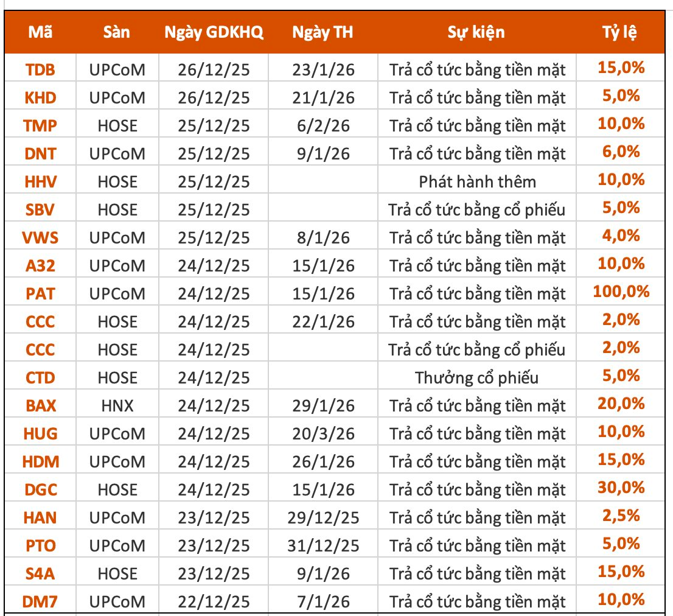673x616 pixels.
Task: Open the DGC stock ticker
Action: [40, 490]
